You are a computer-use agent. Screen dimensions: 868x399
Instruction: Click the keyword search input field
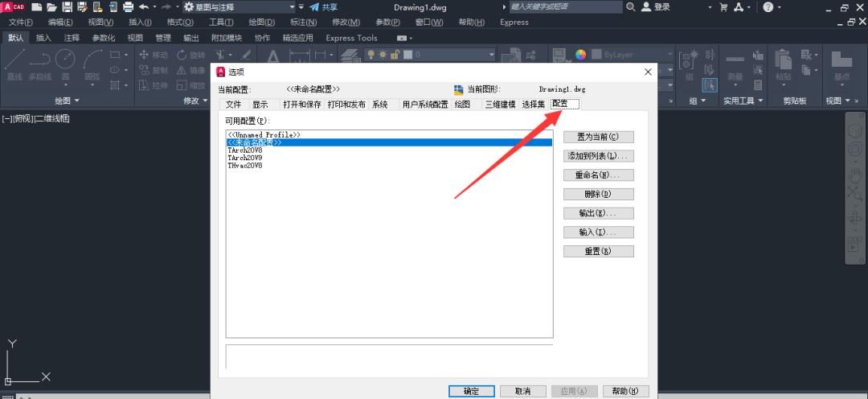[566, 7]
